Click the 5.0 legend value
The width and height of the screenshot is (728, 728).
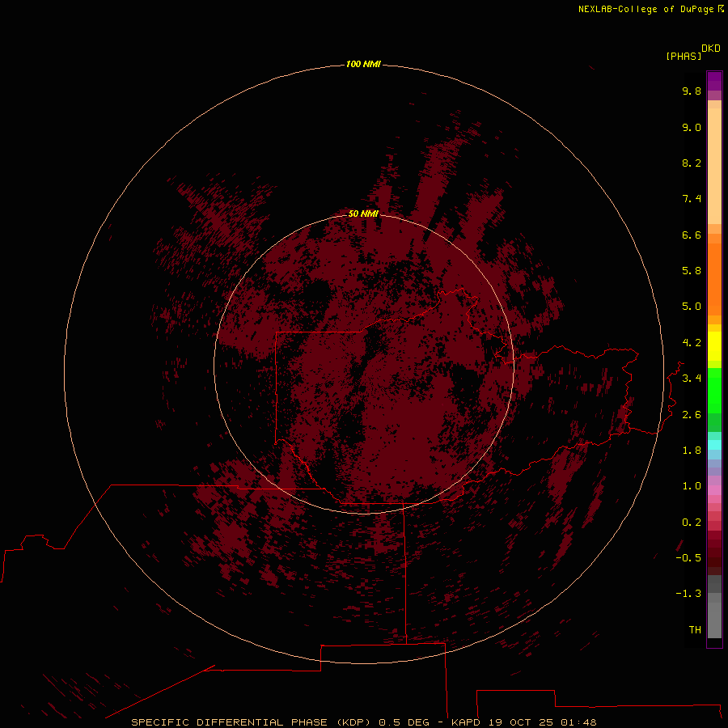click(692, 307)
